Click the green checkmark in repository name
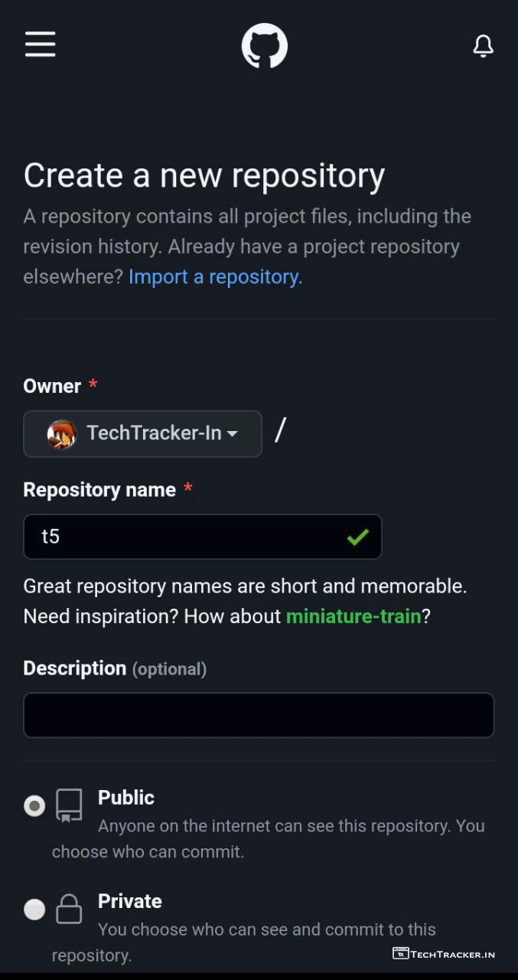The height and width of the screenshot is (980, 518). 357,537
